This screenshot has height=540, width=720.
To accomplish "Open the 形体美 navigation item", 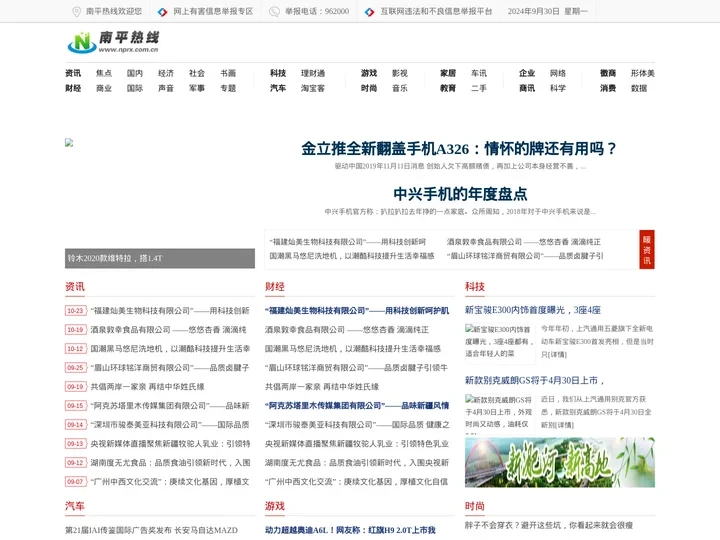I will pos(642,73).
